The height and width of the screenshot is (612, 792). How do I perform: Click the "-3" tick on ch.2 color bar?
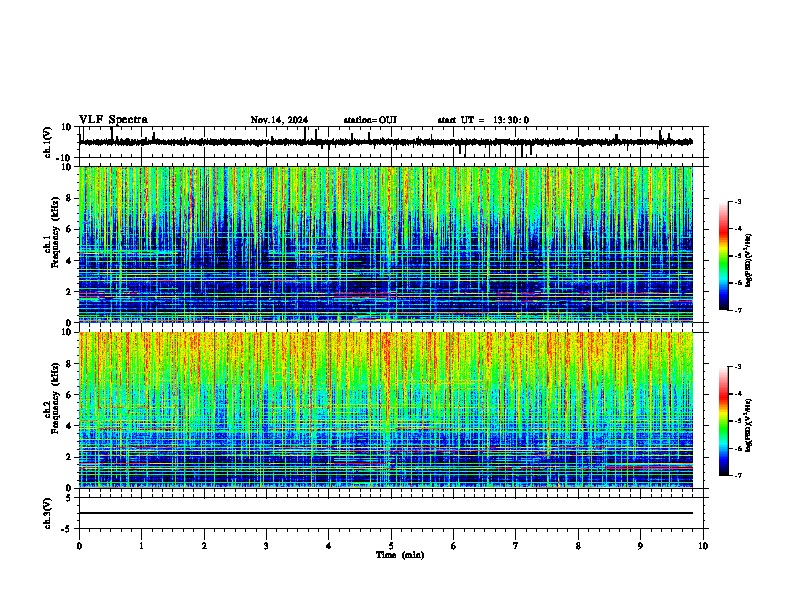(x=738, y=367)
